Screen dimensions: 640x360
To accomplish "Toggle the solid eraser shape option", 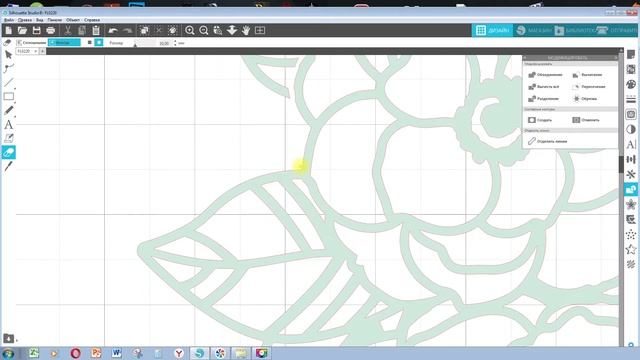I will coord(90,42).
